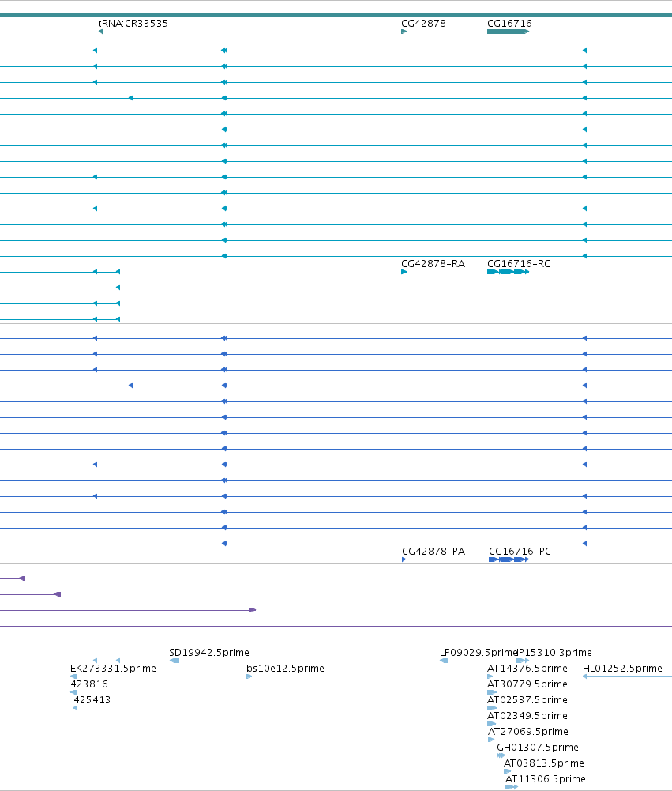672x791 pixels.
Task: Click the AT02537.5prime EST glyph
Action: 492,708
